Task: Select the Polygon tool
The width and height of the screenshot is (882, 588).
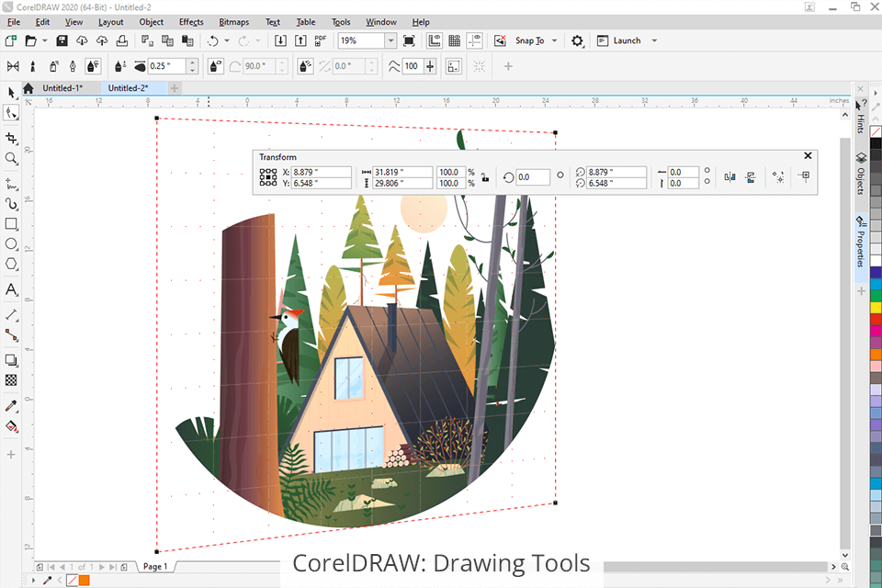Action: pos(11,264)
